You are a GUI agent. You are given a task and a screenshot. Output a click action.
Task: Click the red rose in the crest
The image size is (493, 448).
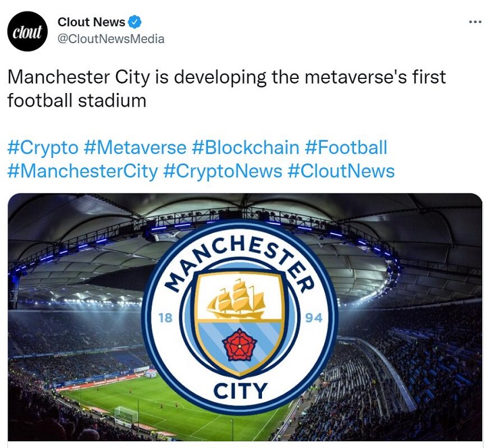[x=236, y=346]
